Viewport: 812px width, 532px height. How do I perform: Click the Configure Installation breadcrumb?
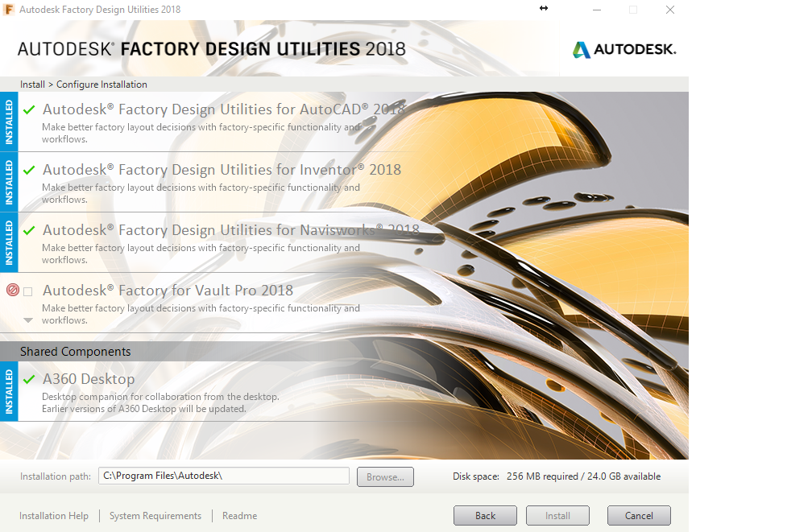click(x=101, y=85)
